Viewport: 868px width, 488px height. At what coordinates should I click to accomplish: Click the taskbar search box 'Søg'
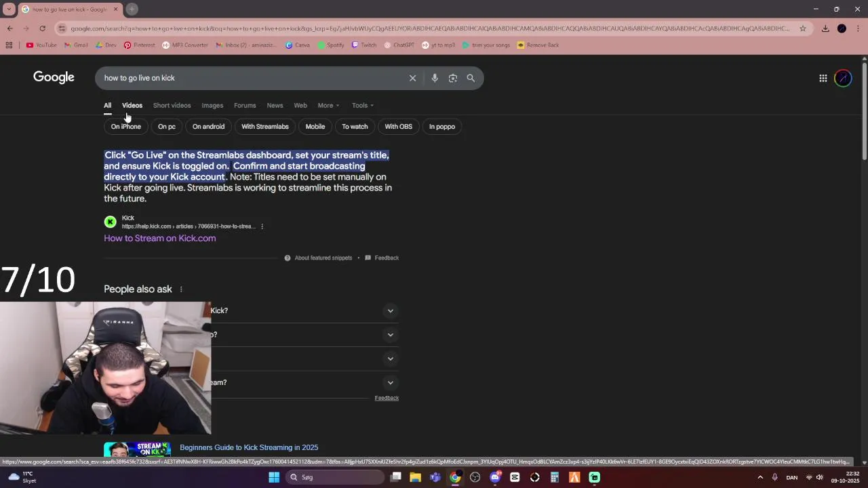[335, 477]
